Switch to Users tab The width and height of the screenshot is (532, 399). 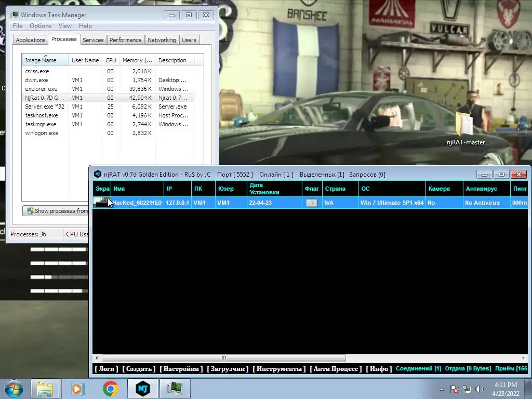point(189,40)
